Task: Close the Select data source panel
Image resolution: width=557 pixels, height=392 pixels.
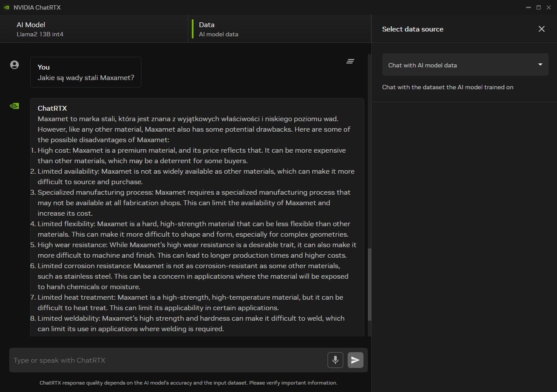Action: [x=542, y=29]
